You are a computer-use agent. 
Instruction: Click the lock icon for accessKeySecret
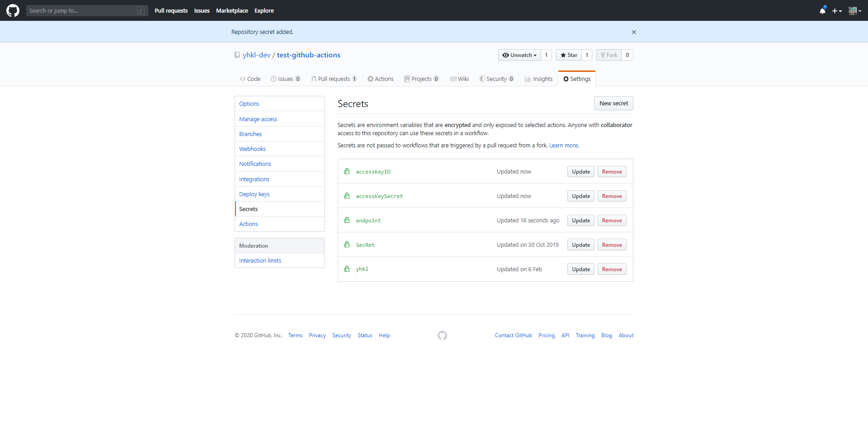[x=347, y=196]
